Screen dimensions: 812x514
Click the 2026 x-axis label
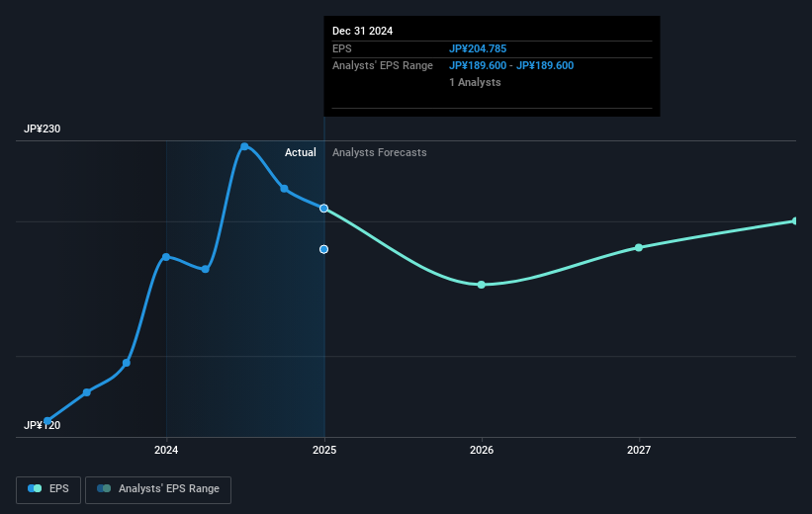(482, 450)
